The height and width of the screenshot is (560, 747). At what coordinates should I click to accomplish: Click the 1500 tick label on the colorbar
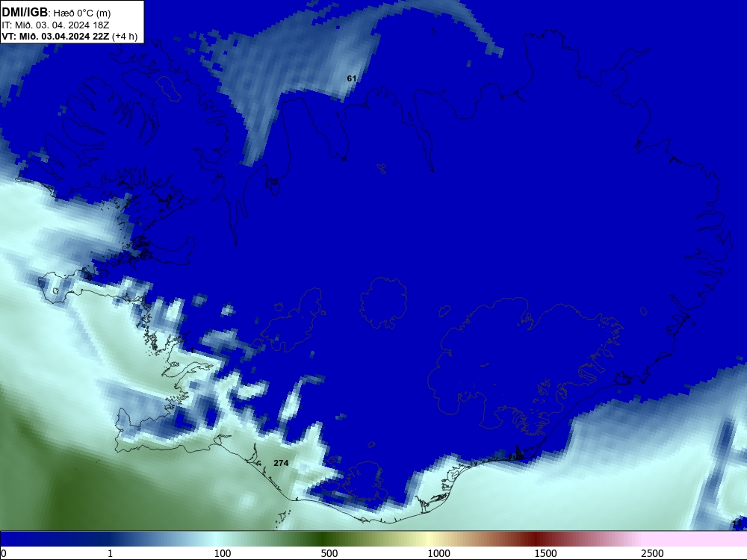click(545, 553)
